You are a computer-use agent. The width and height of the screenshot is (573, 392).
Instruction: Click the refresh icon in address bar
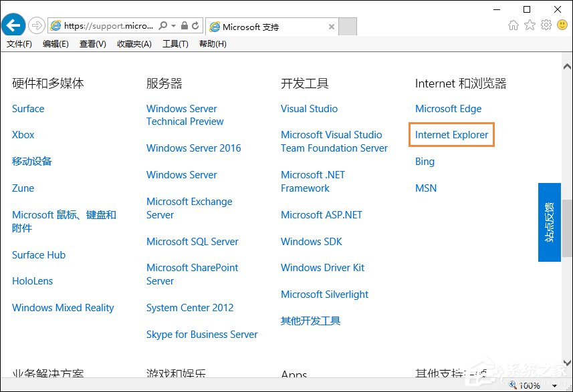click(x=195, y=26)
